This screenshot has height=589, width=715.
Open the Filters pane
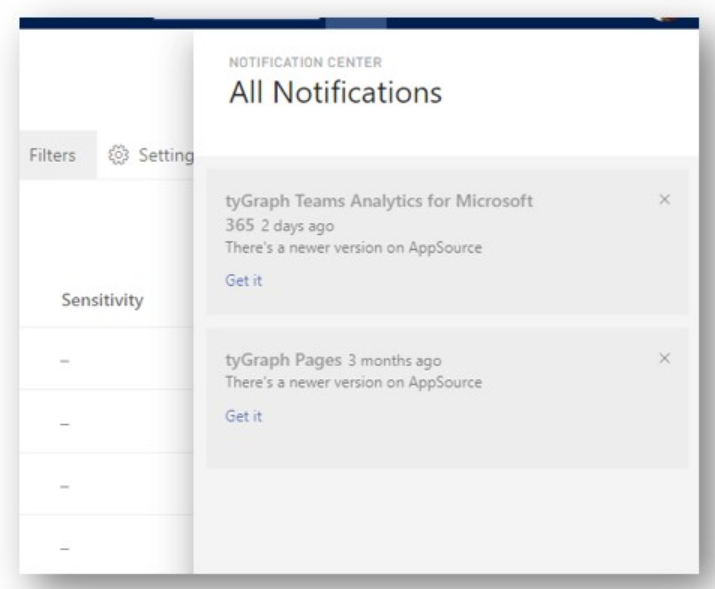pyautogui.click(x=52, y=155)
